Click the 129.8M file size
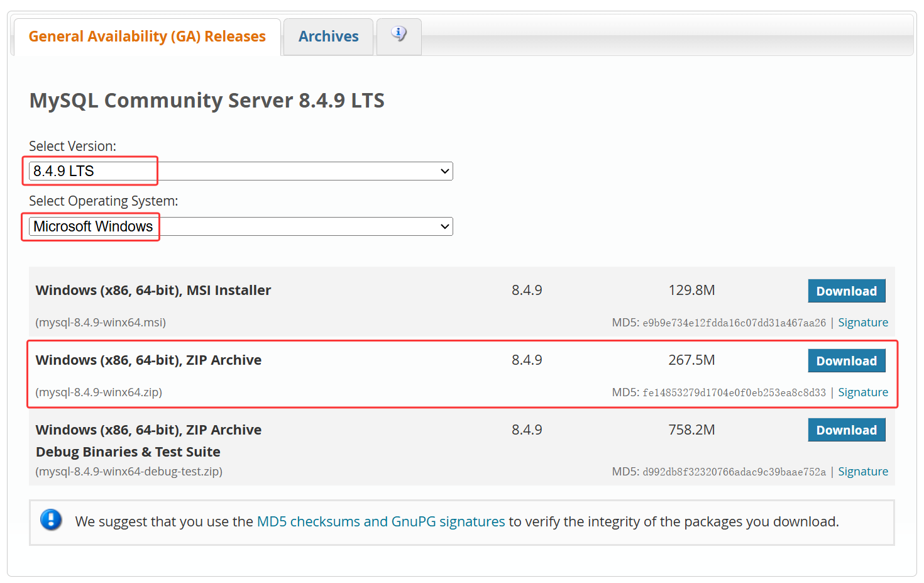Image resolution: width=924 pixels, height=583 pixels. (x=691, y=291)
